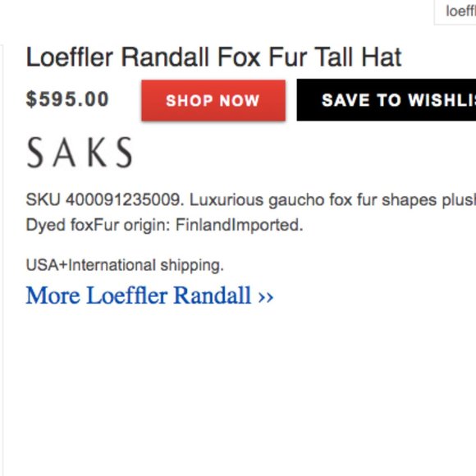
Task: Follow the More Loeffler Randall link
Action: [149, 295]
